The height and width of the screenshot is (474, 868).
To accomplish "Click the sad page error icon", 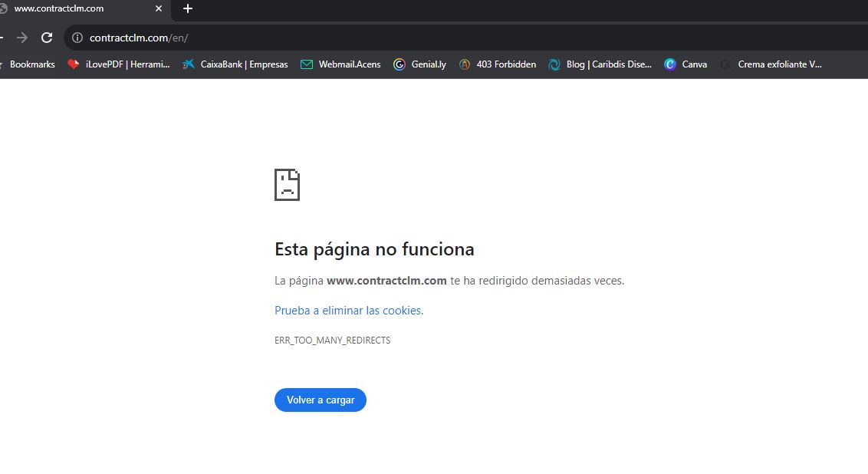I will coord(288,185).
